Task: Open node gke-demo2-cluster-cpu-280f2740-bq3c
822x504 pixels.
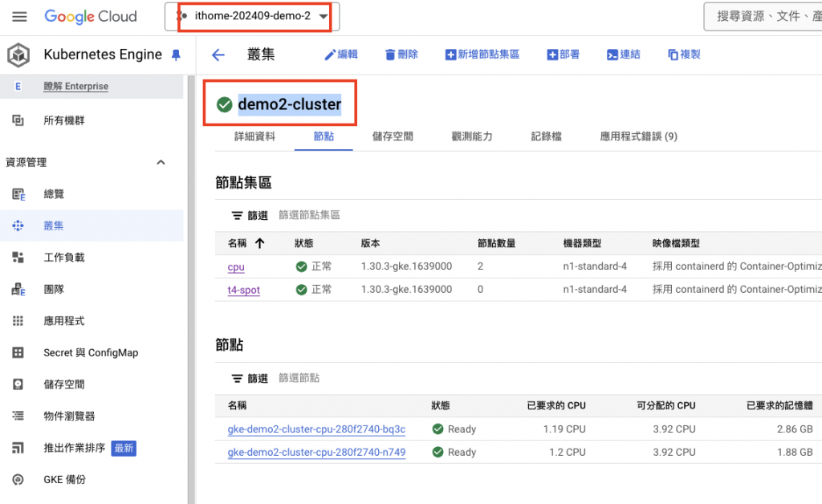Action: 316,429
